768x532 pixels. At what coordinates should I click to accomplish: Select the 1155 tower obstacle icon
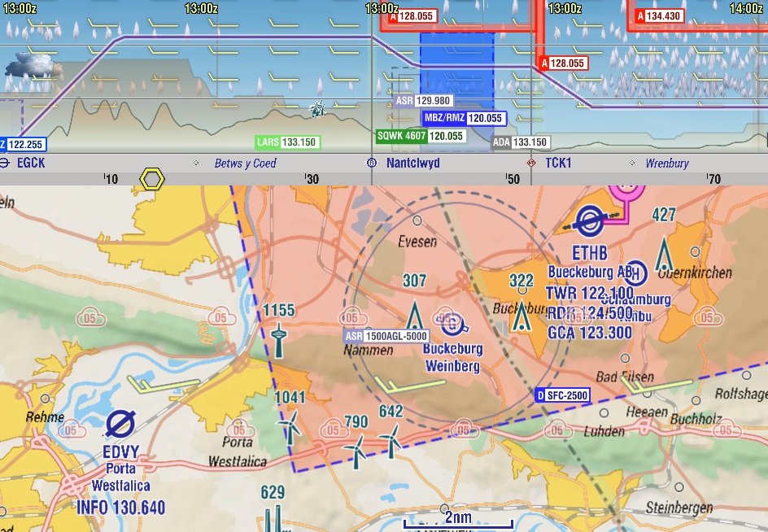[x=279, y=340]
